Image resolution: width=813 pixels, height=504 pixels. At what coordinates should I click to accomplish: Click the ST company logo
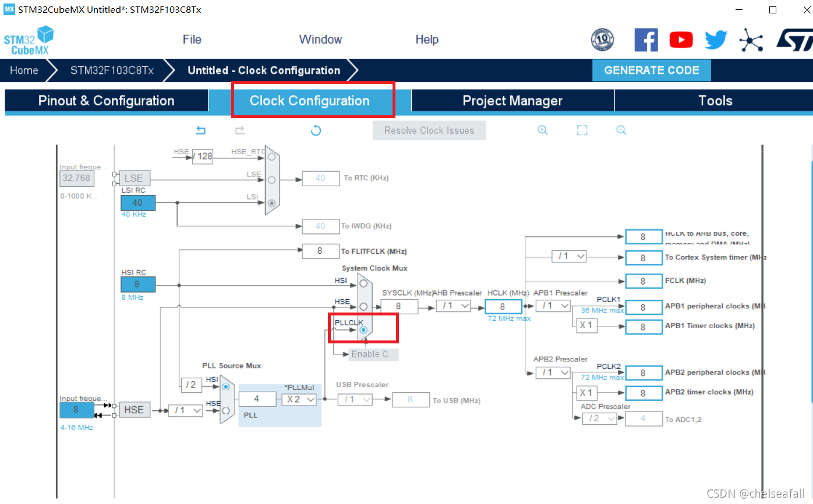(794, 40)
